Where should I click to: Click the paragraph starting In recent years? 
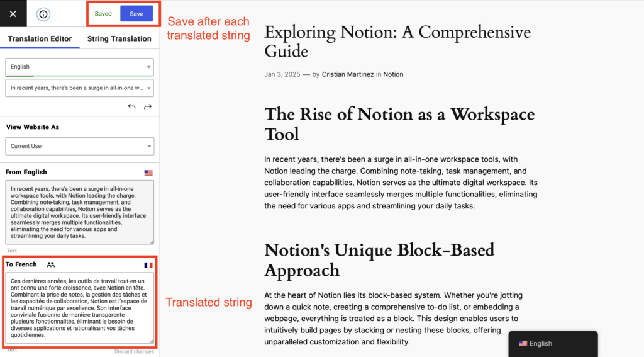[401, 183]
